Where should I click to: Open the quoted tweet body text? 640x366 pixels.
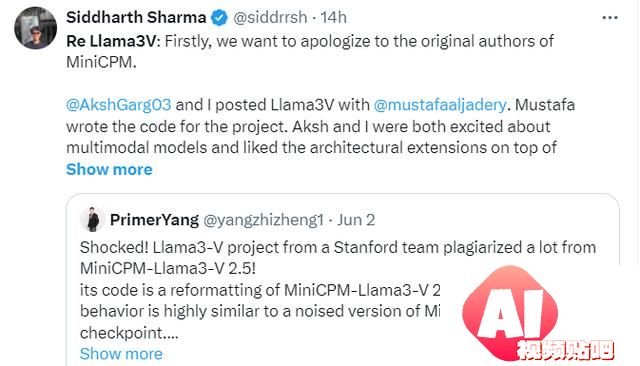[x=261, y=290]
